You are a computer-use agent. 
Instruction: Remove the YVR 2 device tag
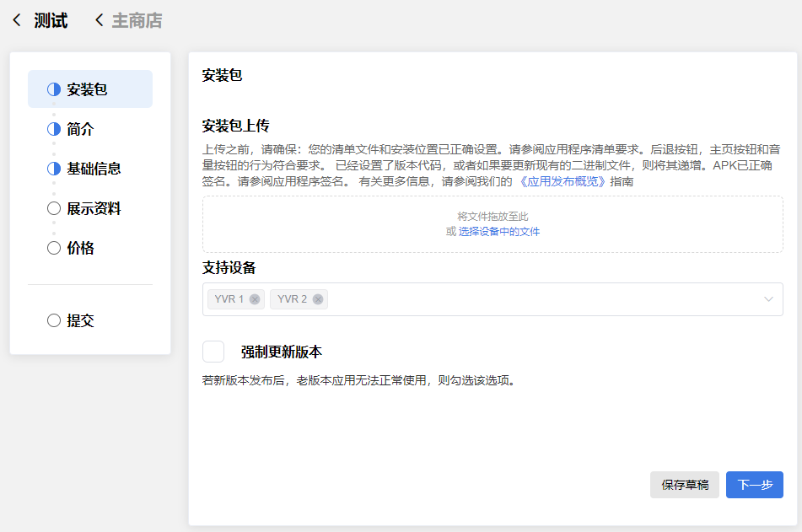pyautogui.click(x=318, y=299)
